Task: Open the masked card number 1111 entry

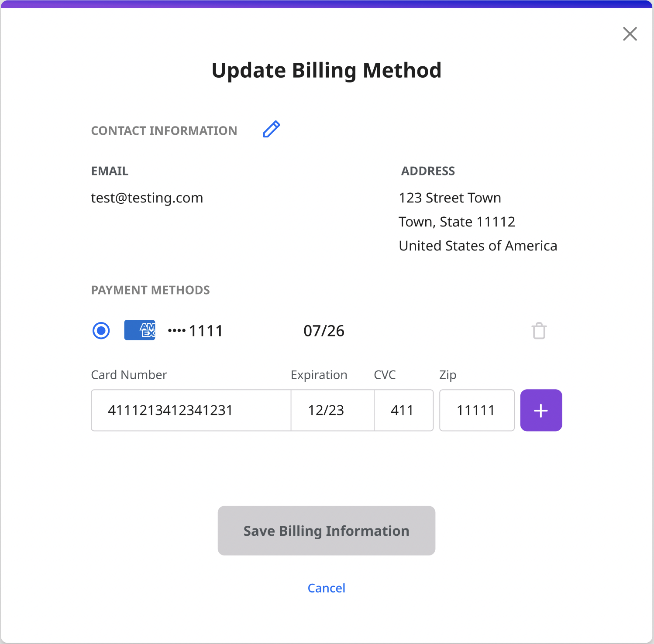Action: click(195, 331)
